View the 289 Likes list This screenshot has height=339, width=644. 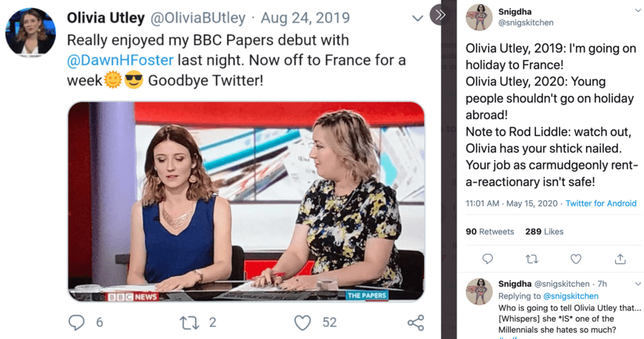544,232
